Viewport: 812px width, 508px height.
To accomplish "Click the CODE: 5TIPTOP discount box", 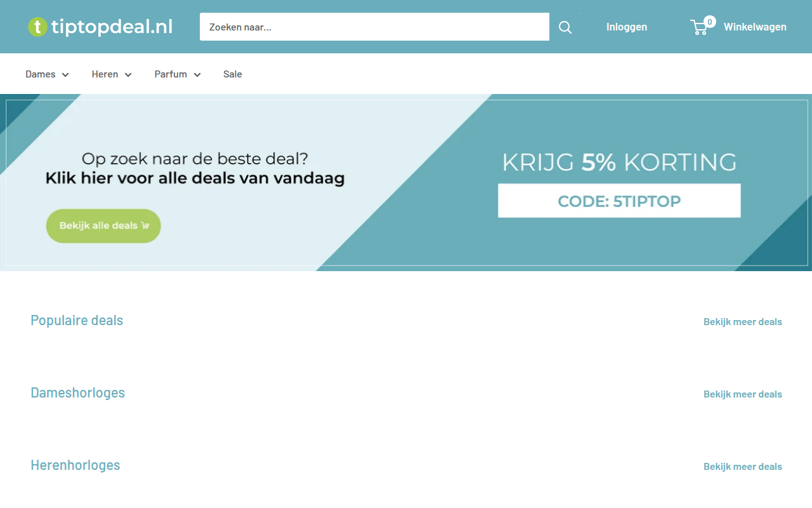I will [619, 201].
